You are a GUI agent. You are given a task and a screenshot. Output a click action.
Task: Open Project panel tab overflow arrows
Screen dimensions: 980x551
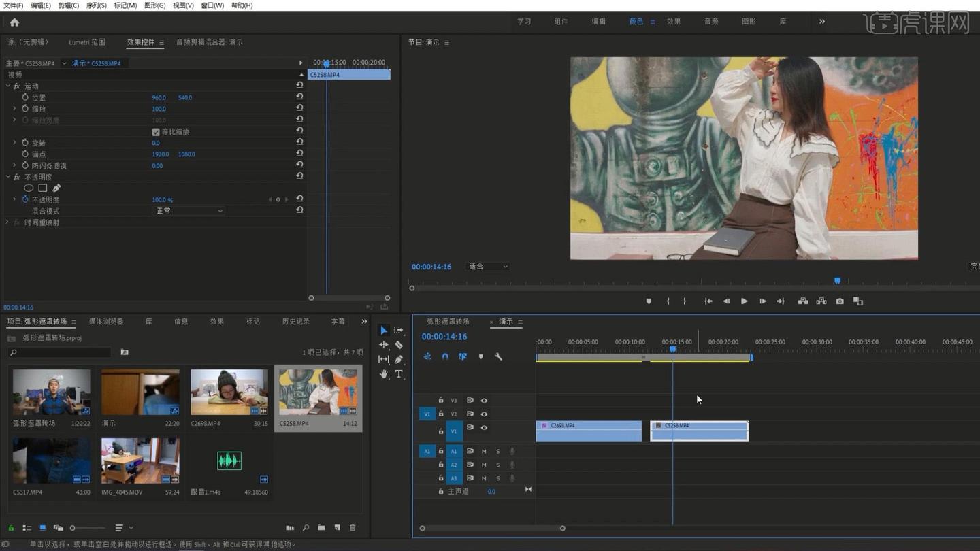[364, 322]
